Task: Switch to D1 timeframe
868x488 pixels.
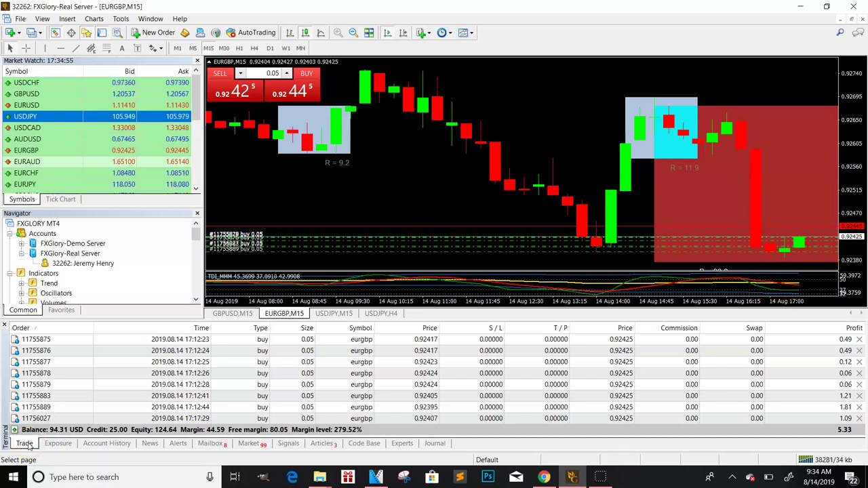Action: (270, 48)
